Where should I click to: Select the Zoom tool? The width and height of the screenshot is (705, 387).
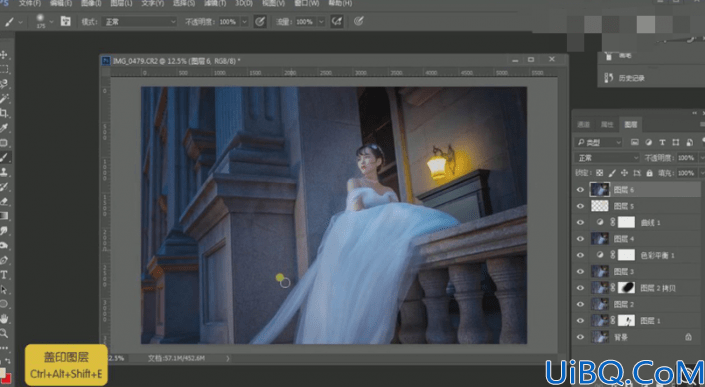[4, 333]
